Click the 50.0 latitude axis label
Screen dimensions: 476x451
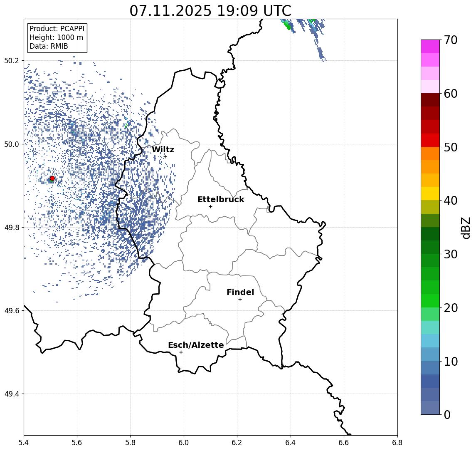tap(12, 144)
